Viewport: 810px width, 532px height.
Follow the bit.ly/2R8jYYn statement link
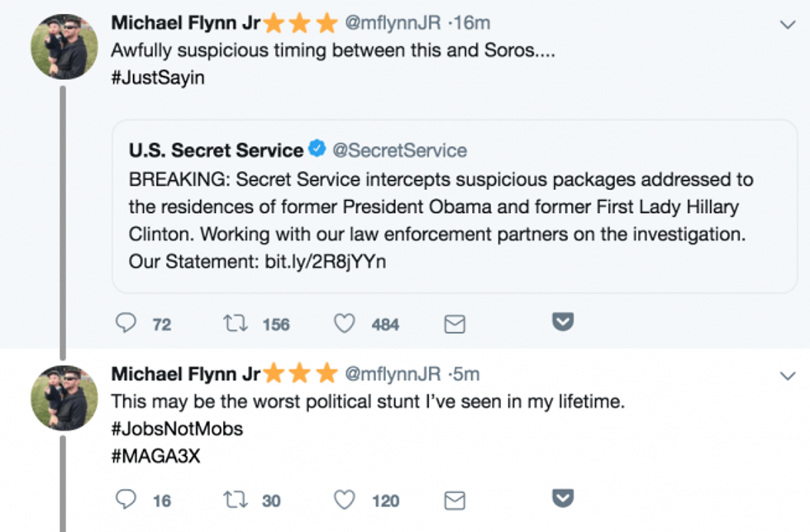[326, 262]
